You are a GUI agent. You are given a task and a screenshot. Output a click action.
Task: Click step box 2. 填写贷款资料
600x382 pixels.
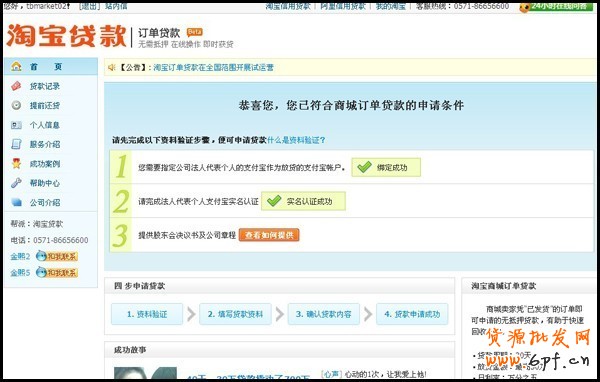(235, 314)
